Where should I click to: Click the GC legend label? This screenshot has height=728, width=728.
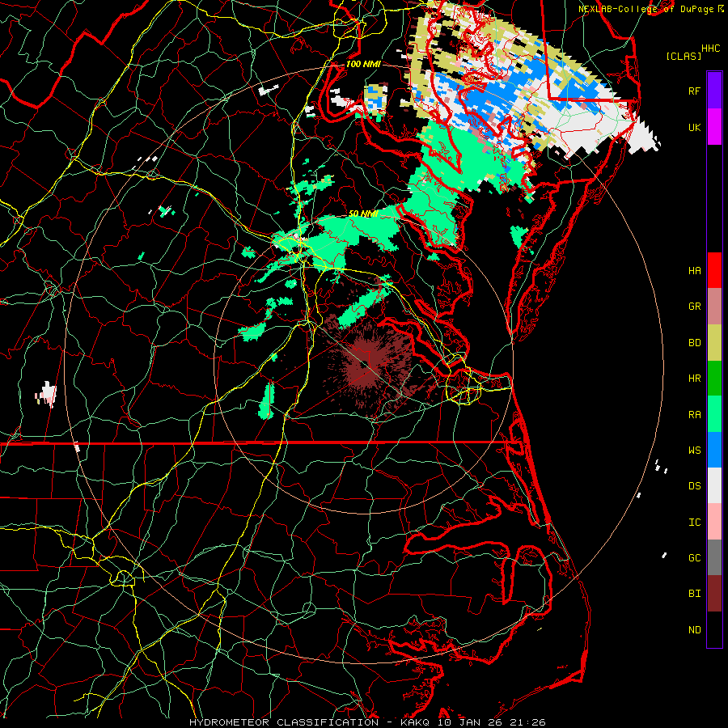pos(694,558)
